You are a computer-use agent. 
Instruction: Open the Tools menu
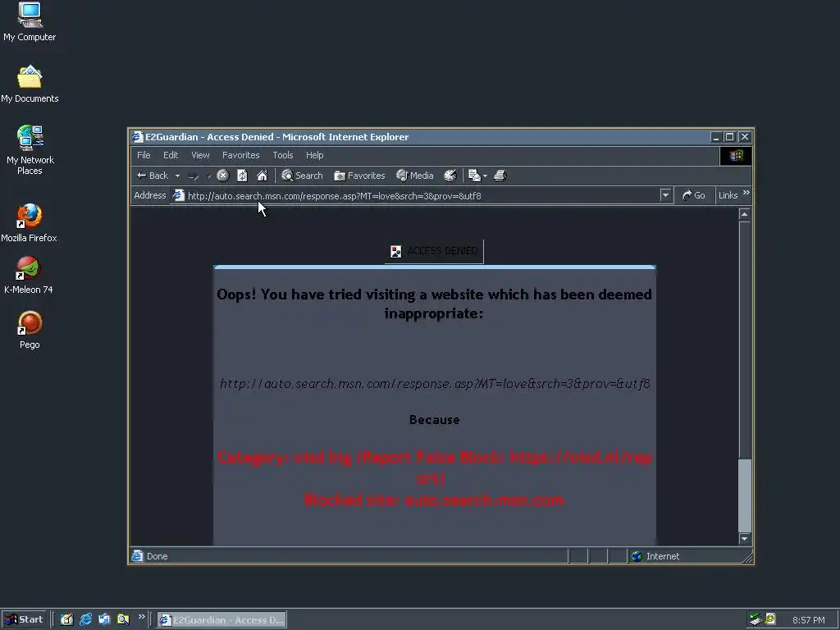click(x=283, y=155)
